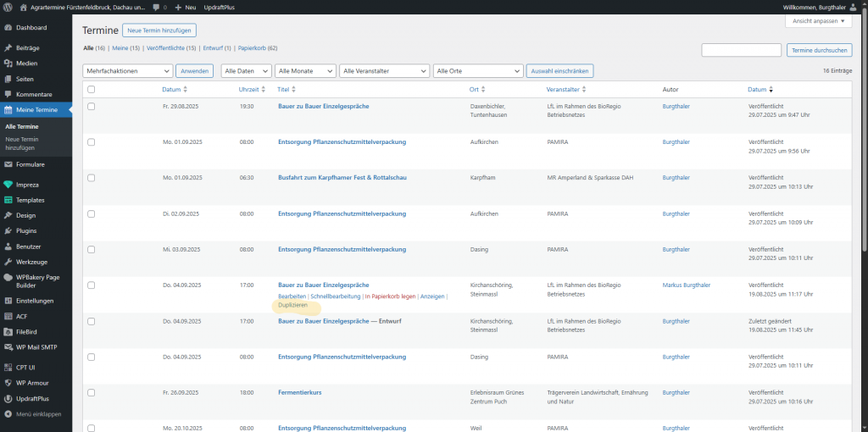Click the Formulare envelope icon
The height and width of the screenshot is (432, 868).
8,164
